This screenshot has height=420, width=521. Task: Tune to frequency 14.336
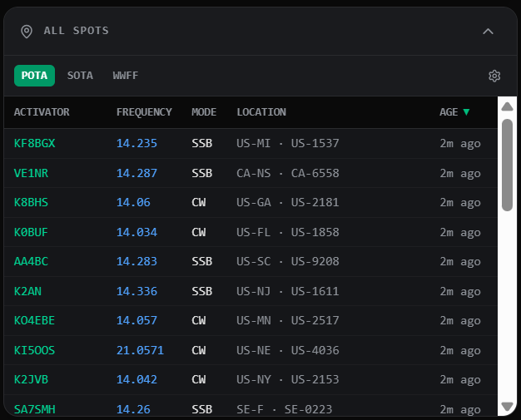point(136,292)
